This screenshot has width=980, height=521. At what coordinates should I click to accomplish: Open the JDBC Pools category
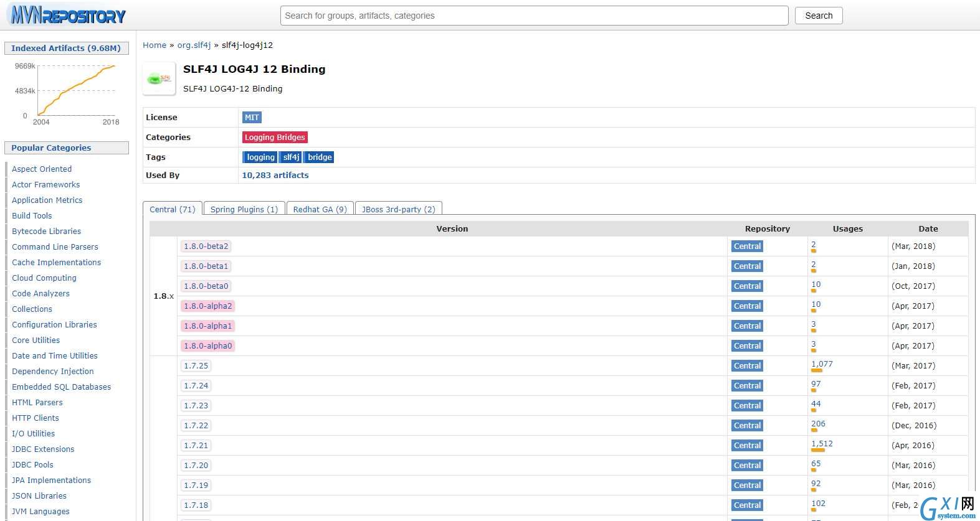coord(32,465)
